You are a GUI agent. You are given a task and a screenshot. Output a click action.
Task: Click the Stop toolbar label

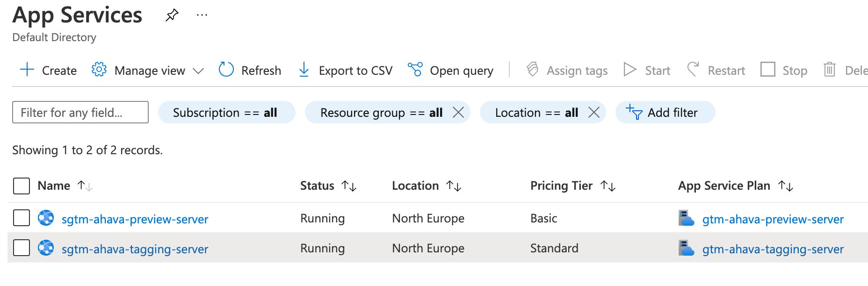point(795,71)
